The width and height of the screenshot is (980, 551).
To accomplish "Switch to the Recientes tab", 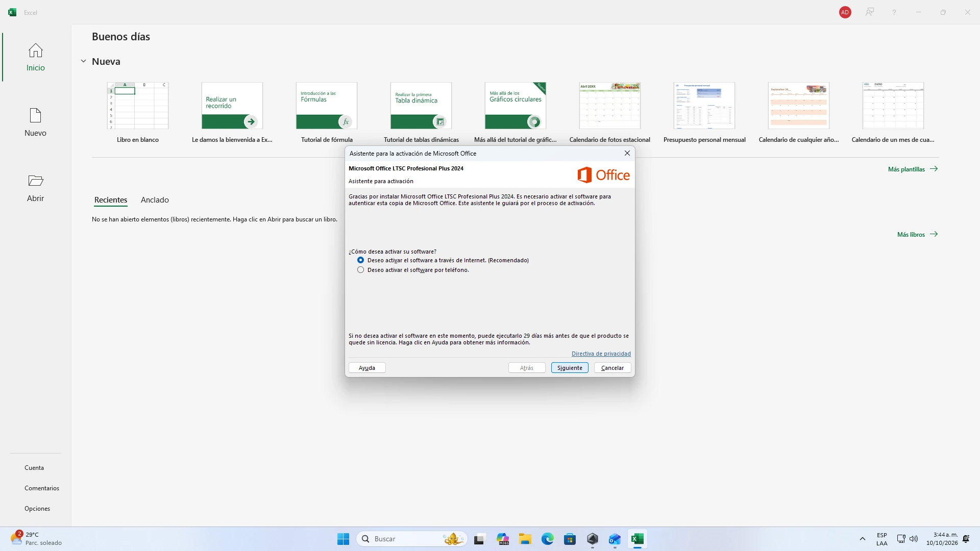I will coord(111,200).
